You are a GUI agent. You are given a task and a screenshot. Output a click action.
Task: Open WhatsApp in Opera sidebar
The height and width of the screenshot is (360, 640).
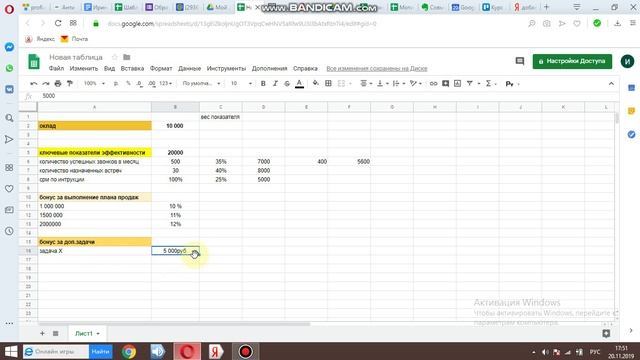pos(9,68)
